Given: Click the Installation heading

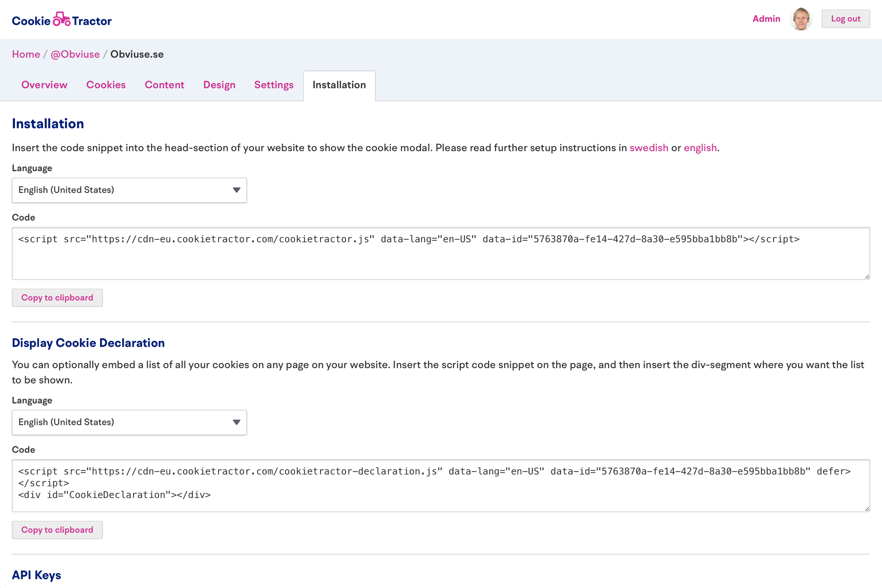Looking at the screenshot, I should (x=48, y=124).
